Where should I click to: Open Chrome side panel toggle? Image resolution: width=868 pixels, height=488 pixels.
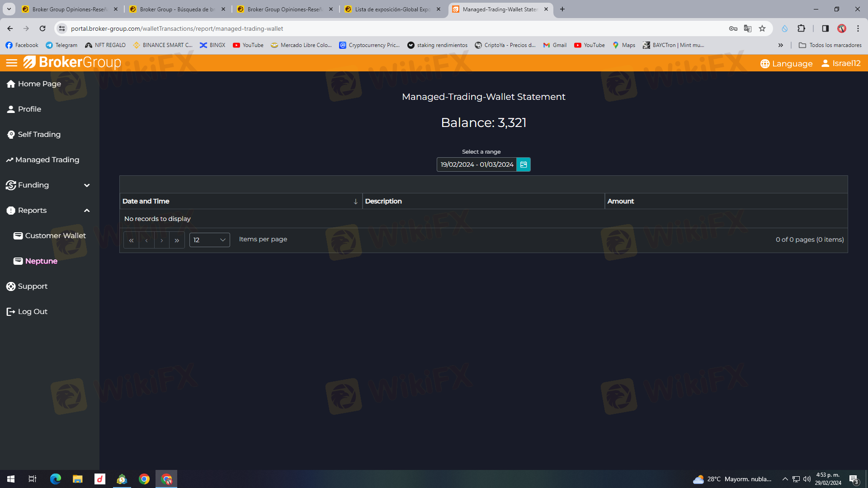(x=825, y=28)
